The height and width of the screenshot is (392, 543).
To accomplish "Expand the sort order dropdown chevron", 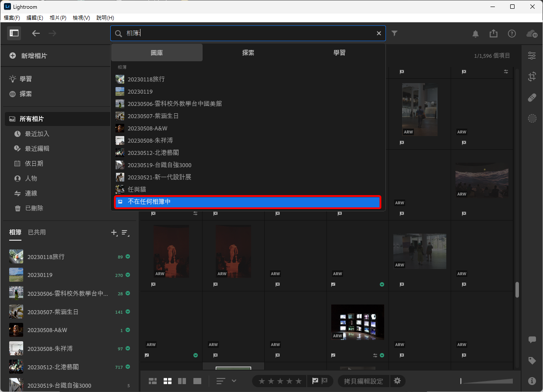I will coord(234,381).
